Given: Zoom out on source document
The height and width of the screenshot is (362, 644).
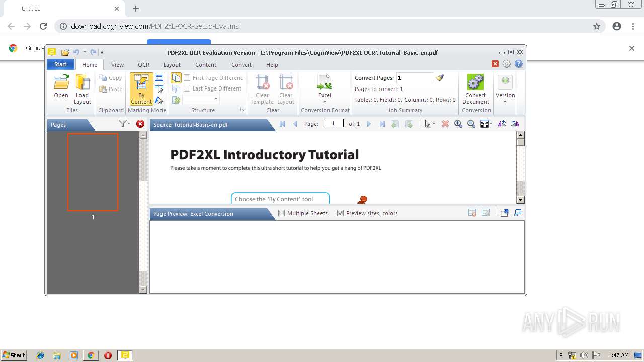Looking at the screenshot, I should coord(471,124).
